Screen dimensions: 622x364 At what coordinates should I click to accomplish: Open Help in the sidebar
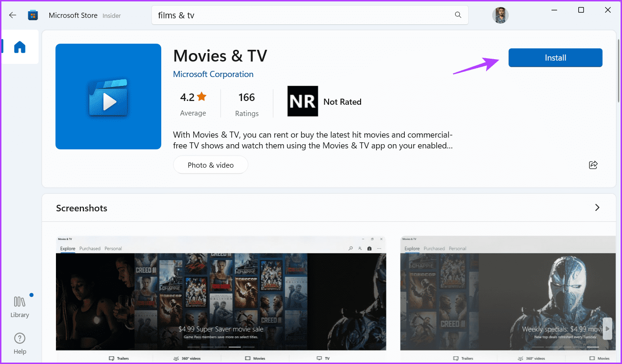pyautogui.click(x=20, y=343)
